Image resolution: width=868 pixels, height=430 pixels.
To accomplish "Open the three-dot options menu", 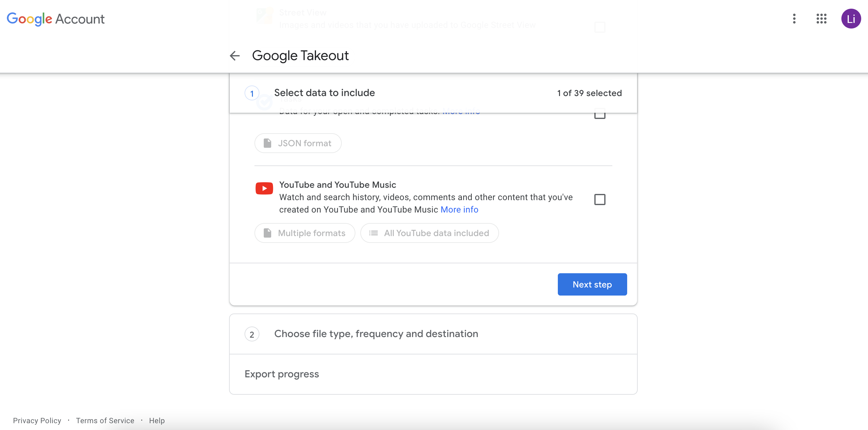I will tap(794, 19).
